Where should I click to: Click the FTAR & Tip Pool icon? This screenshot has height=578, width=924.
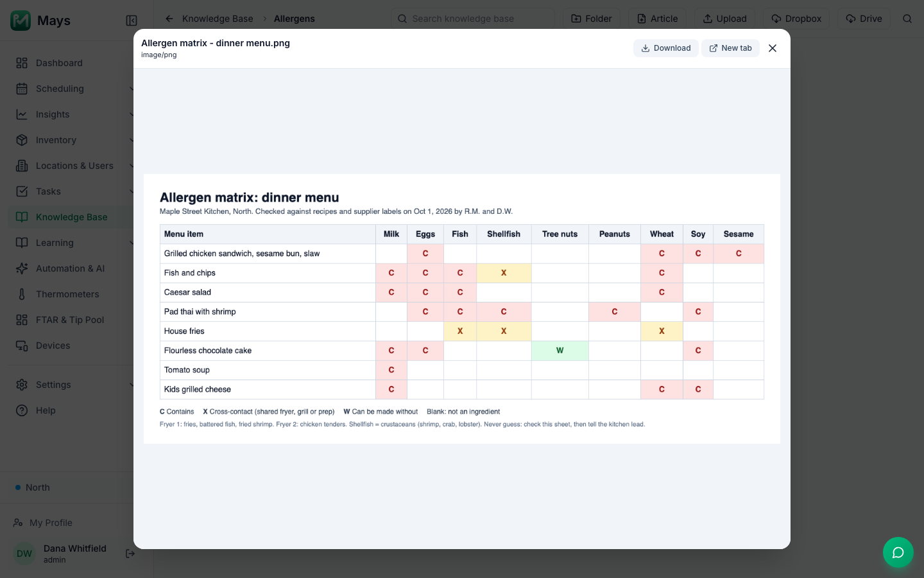coord(22,320)
